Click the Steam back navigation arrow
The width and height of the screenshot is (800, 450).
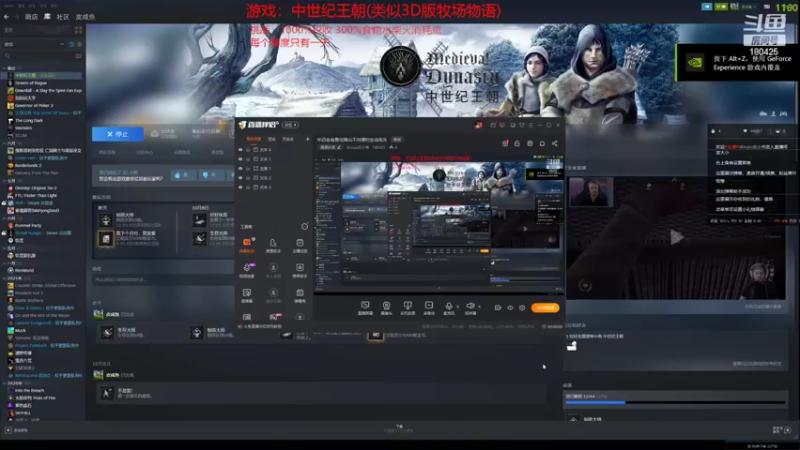6,17
